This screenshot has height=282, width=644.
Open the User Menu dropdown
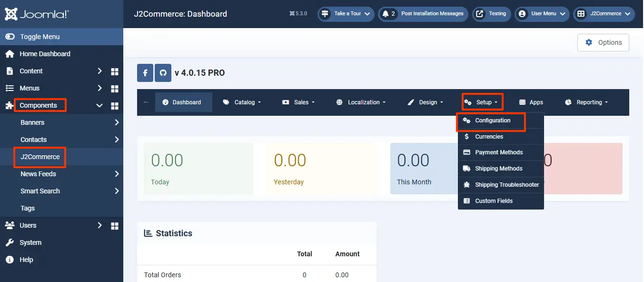coord(542,14)
